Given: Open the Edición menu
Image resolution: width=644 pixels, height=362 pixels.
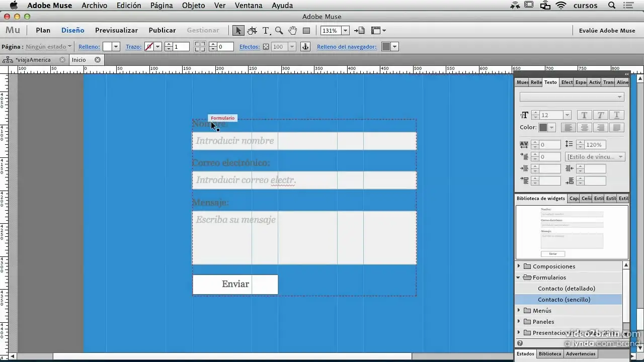Looking at the screenshot, I should [129, 6].
